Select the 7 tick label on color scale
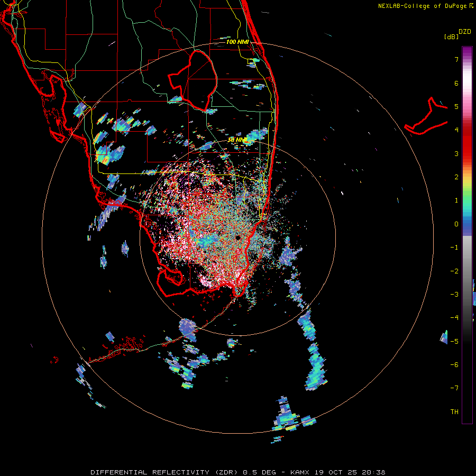This screenshot has width=476, height=476. [x=456, y=59]
